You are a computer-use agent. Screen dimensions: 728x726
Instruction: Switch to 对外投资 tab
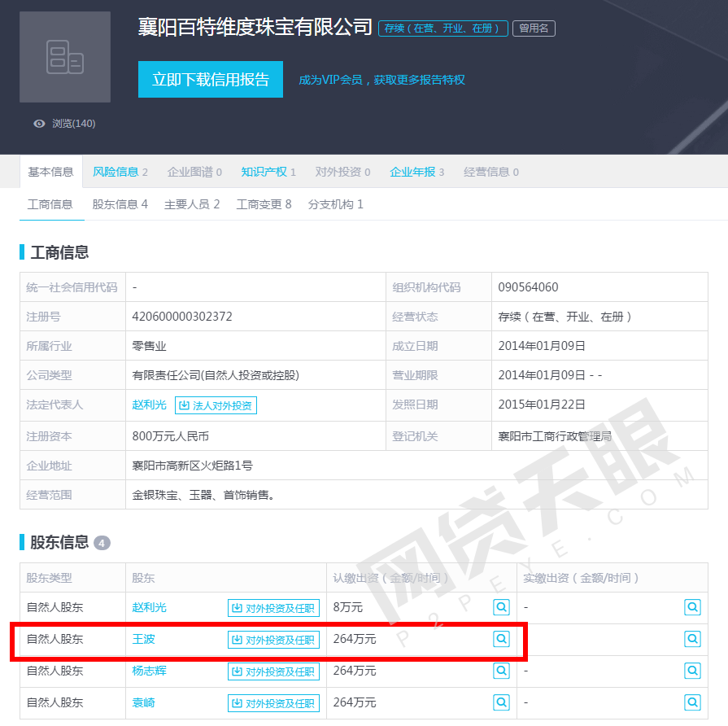click(x=342, y=172)
